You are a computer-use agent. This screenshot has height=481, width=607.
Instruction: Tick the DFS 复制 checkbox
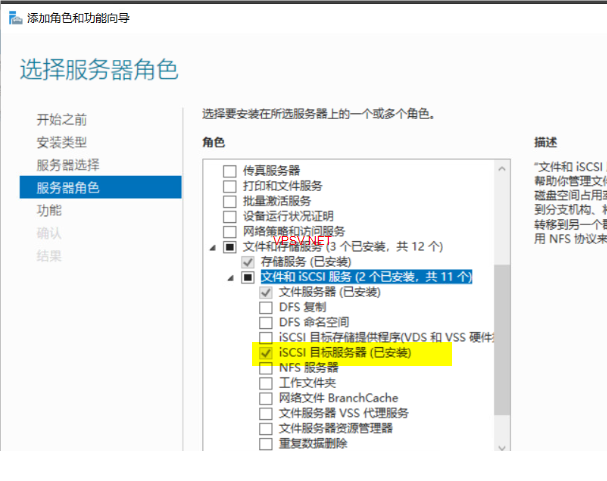click(x=266, y=308)
